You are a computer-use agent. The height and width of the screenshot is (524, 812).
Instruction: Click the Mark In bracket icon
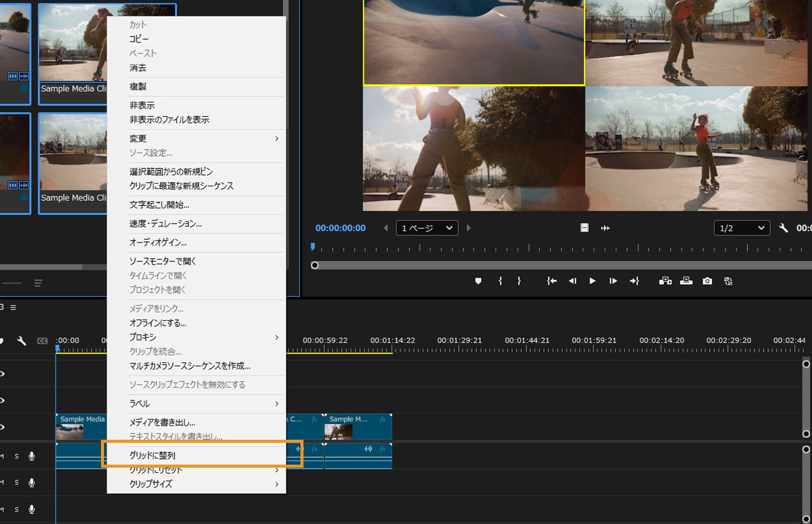[x=500, y=281]
